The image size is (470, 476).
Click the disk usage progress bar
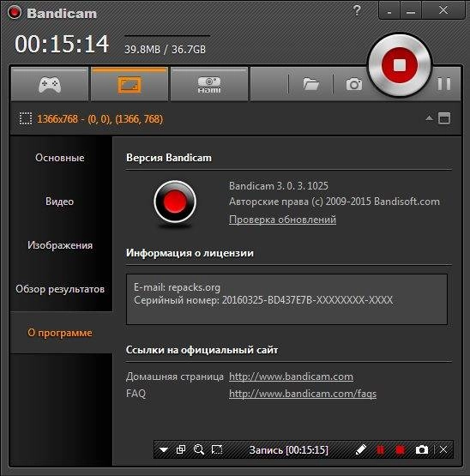tap(167, 36)
